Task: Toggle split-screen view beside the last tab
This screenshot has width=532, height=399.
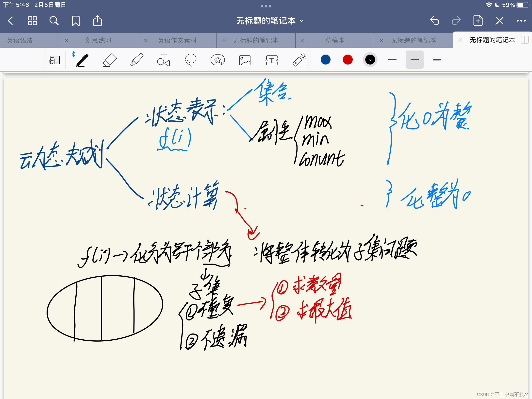Action: coord(525,40)
